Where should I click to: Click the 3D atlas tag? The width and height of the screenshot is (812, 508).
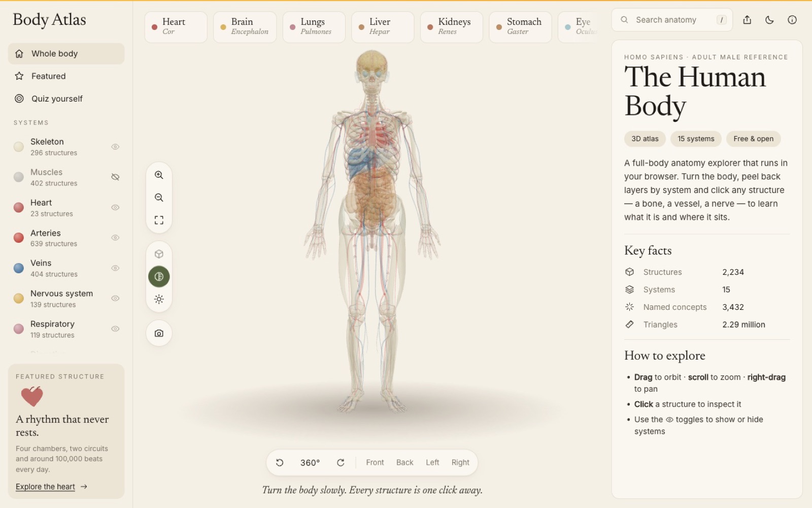[x=645, y=139]
